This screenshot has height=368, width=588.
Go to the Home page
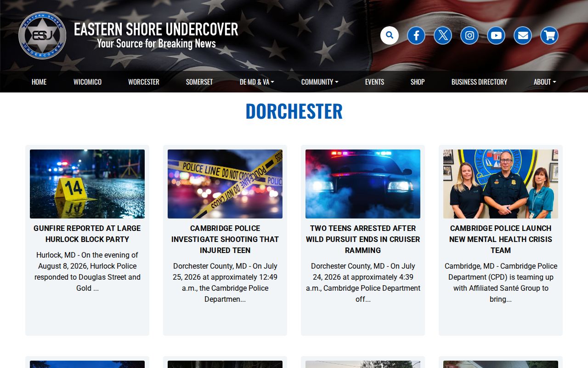coord(39,82)
